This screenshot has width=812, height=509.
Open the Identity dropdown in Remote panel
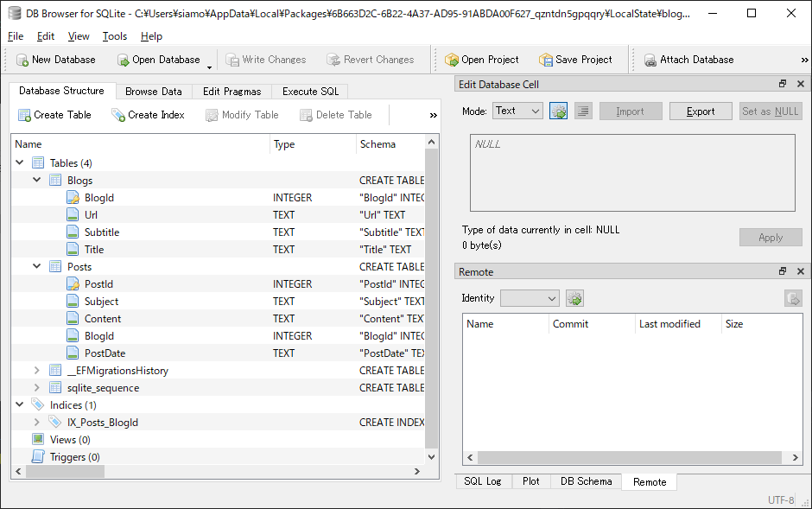click(x=530, y=297)
